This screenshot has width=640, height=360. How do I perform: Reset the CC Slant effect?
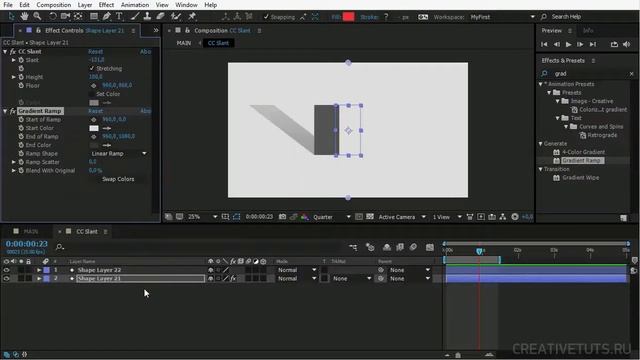click(x=96, y=51)
